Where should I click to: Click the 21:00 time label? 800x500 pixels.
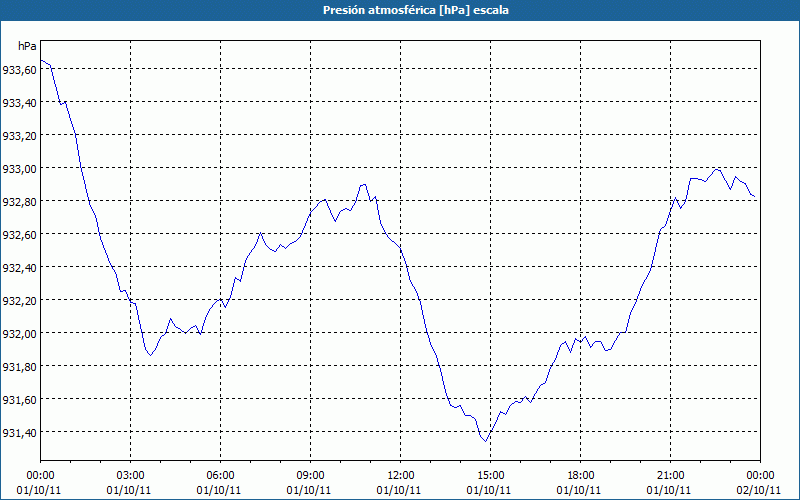coord(670,476)
